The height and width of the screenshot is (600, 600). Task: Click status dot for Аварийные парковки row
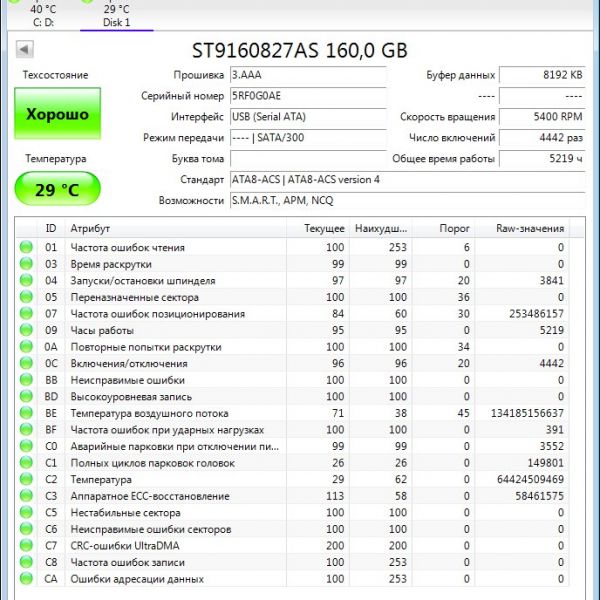(x=26, y=446)
